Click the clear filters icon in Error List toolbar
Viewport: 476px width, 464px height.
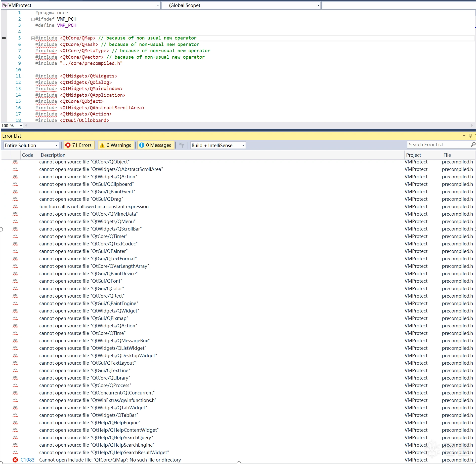(x=182, y=145)
